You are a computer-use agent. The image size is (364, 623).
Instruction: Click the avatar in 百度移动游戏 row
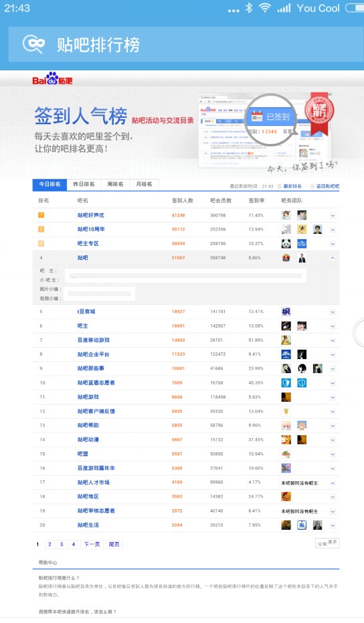[x=286, y=340]
